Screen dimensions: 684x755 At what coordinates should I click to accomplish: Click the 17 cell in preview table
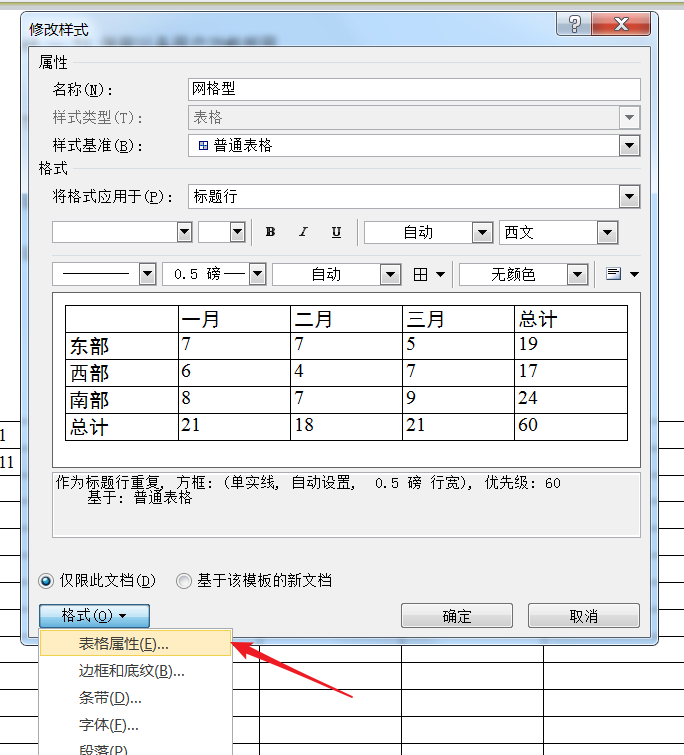[x=571, y=373]
